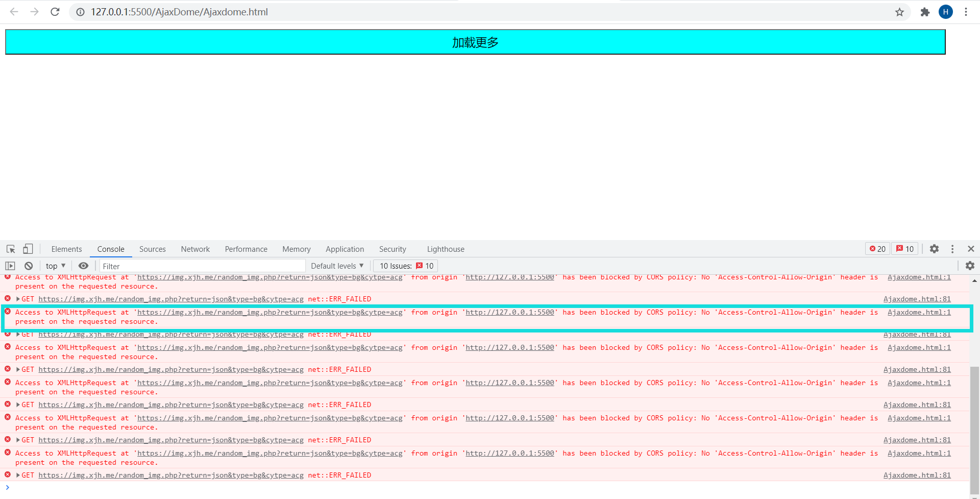Screen dimensions: 980x499
Task: Reload the page with refresh icon
Action: tap(55, 12)
